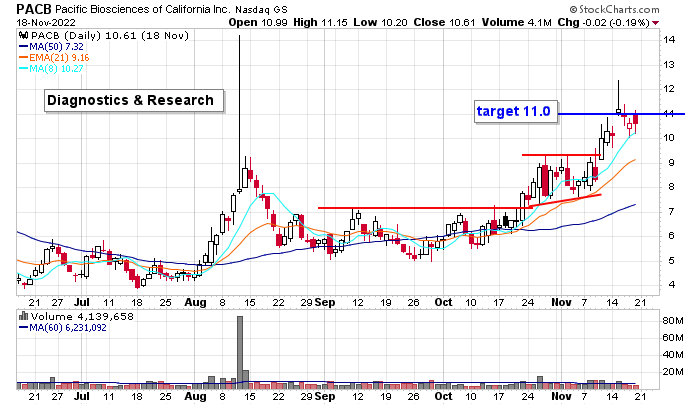This screenshot has height=405, width=700.
Task: Click the date 18-Nov-2022
Action: (x=46, y=23)
